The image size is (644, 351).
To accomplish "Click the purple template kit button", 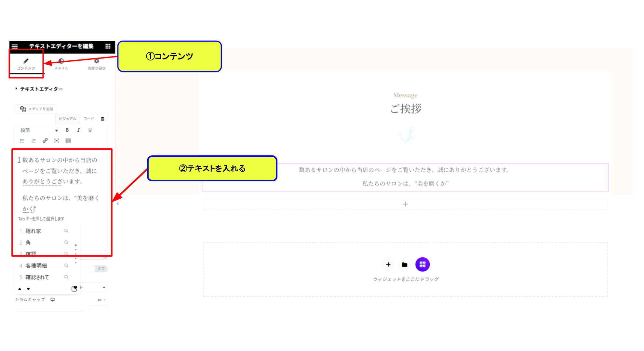I will pyautogui.click(x=423, y=265).
